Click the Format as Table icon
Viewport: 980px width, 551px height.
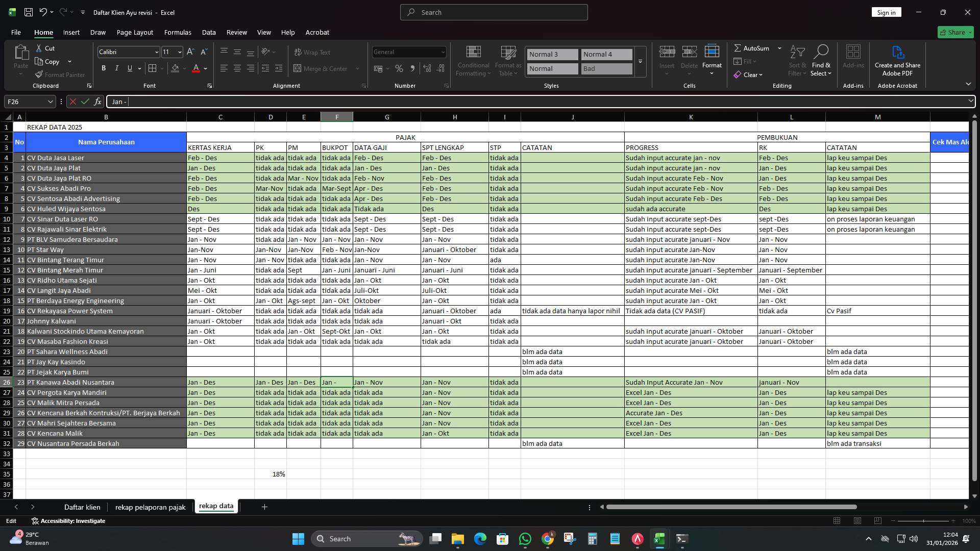508,60
